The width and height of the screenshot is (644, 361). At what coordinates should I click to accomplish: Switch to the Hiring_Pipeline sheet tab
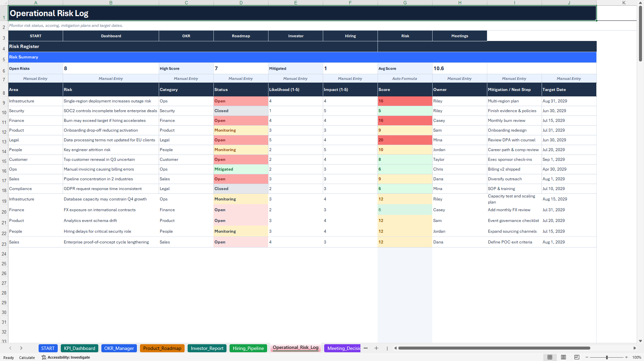248,348
